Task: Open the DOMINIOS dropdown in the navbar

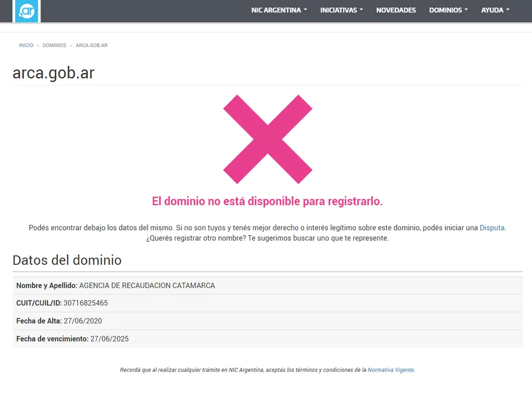Action: click(448, 10)
